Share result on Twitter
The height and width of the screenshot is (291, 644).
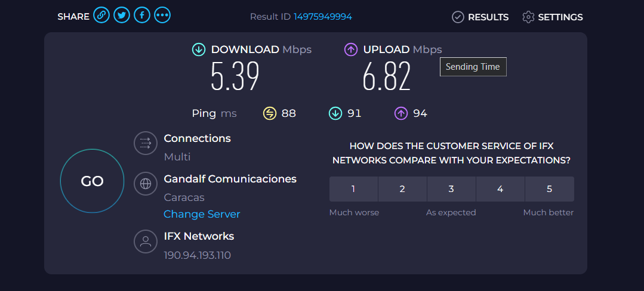point(122,16)
